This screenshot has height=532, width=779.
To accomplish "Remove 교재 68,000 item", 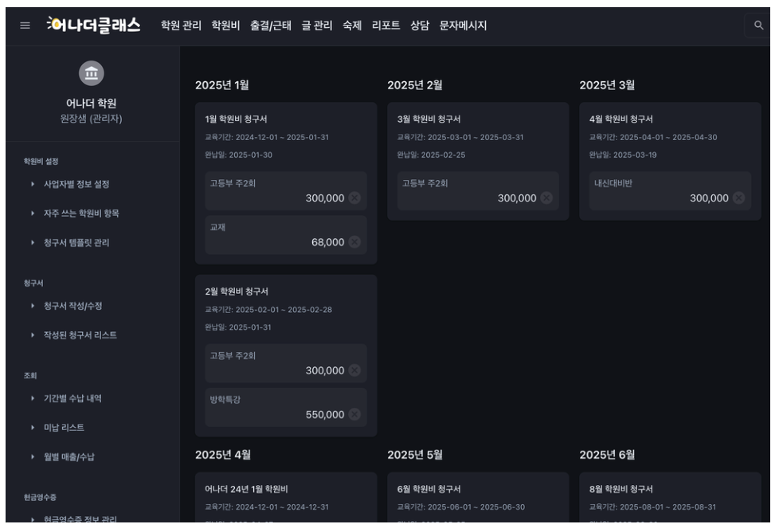I will pyautogui.click(x=354, y=242).
